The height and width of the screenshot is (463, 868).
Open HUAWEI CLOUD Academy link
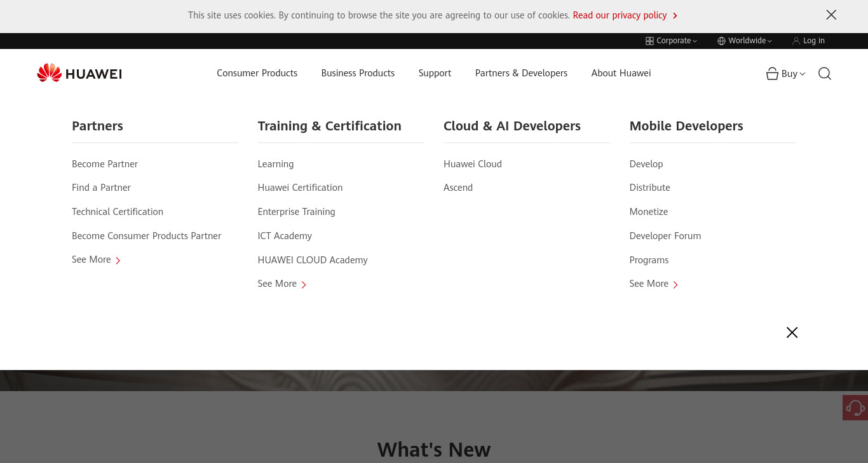(313, 260)
